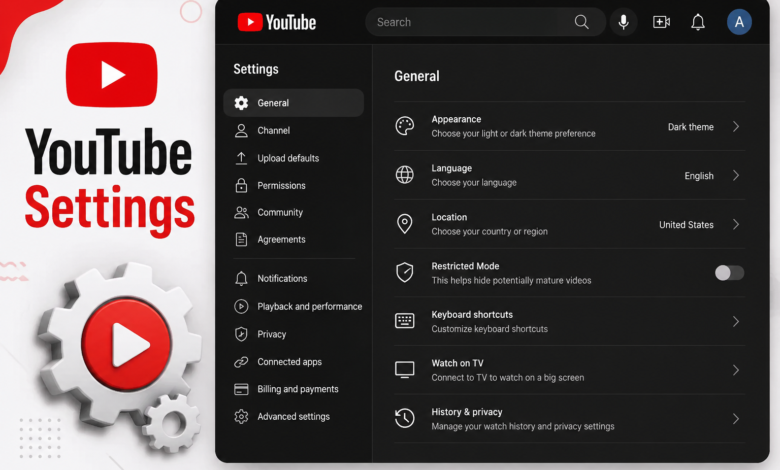780x470 pixels.
Task: Select Upload defaults in sidebar
Action: (x=288, y=158)
